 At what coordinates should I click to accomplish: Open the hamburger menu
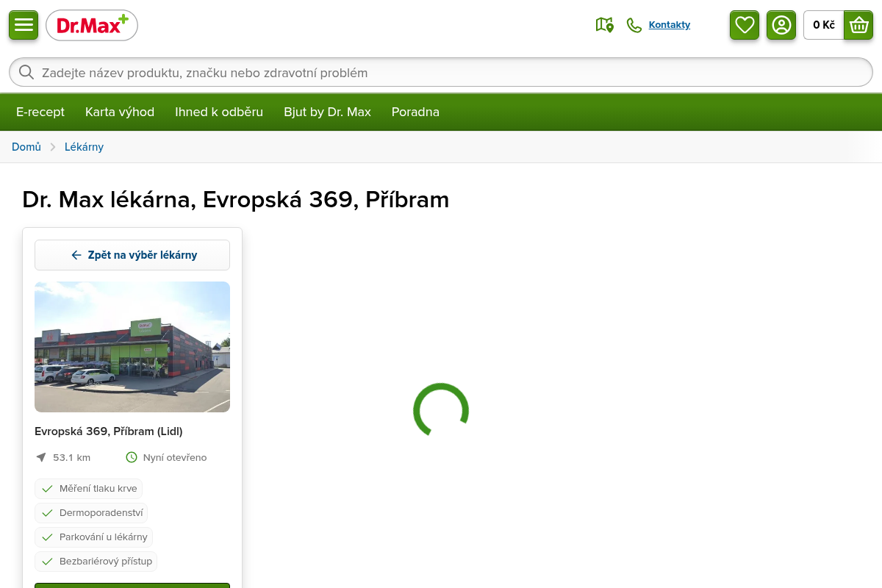point(24,25)
